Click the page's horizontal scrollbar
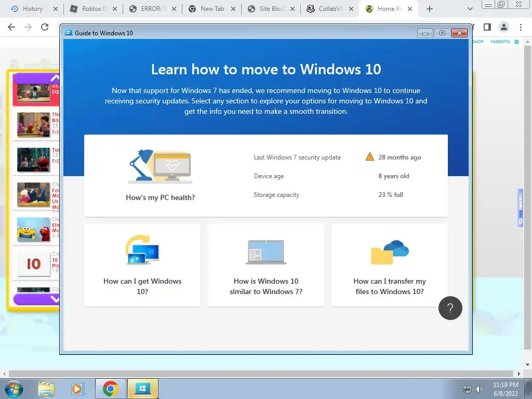The width and height of the screenshot is (532, 399). click(261, 374)
